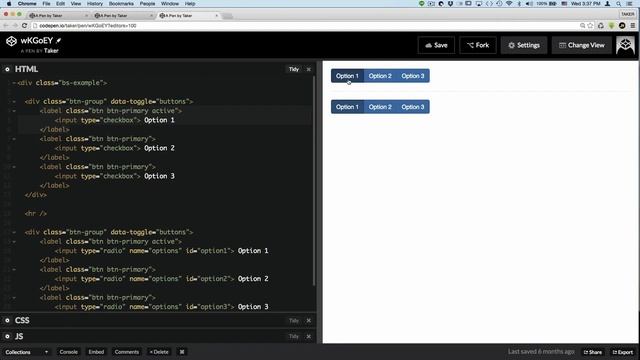Open the Notification Center icon in the menu bar
This screenshot has height=360, width=640.
click(630, 4)
